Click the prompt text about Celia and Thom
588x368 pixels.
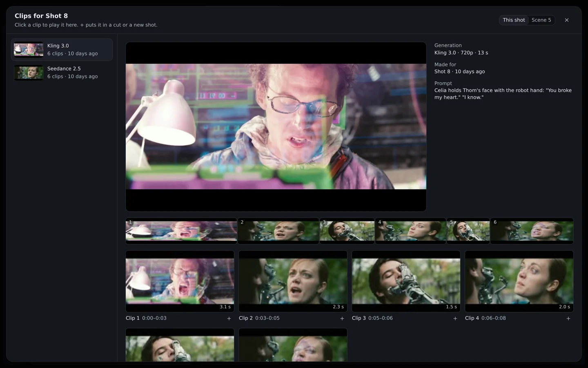[503, 94]
